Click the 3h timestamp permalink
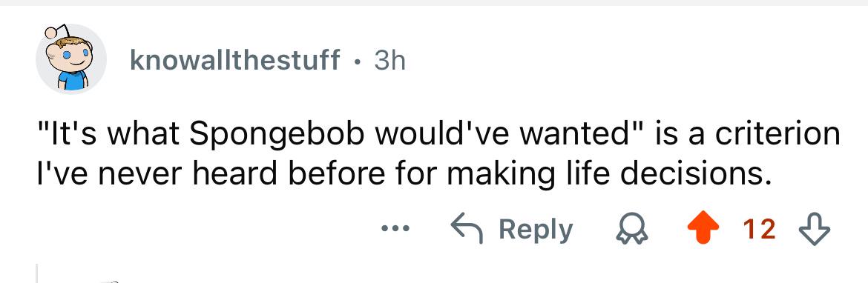 (x=389, y=60)
